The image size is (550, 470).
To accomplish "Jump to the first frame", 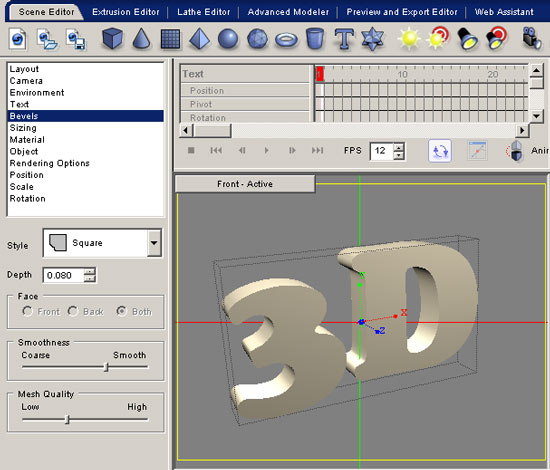I will pyautogui.click(x=216, y=150).
